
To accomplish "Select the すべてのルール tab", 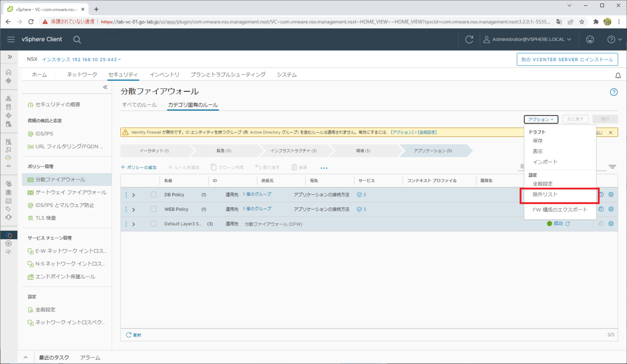I will (x=139, y=105).
